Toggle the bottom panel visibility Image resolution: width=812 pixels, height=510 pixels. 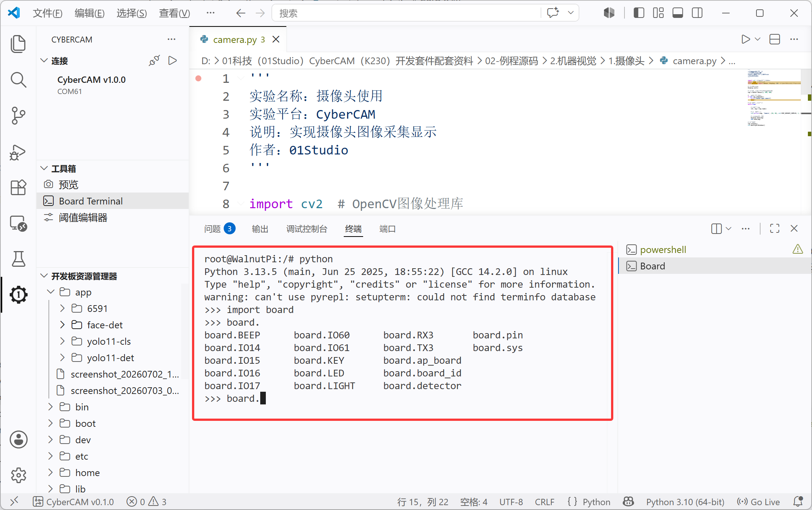(x=677, y=13)
